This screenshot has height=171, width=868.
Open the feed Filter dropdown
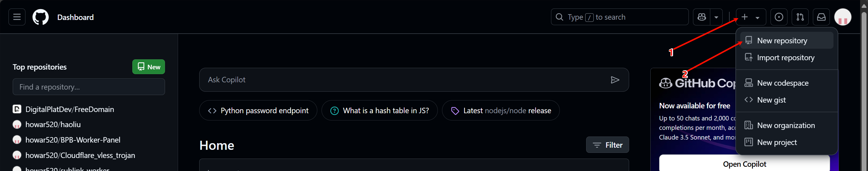point(607,145)
